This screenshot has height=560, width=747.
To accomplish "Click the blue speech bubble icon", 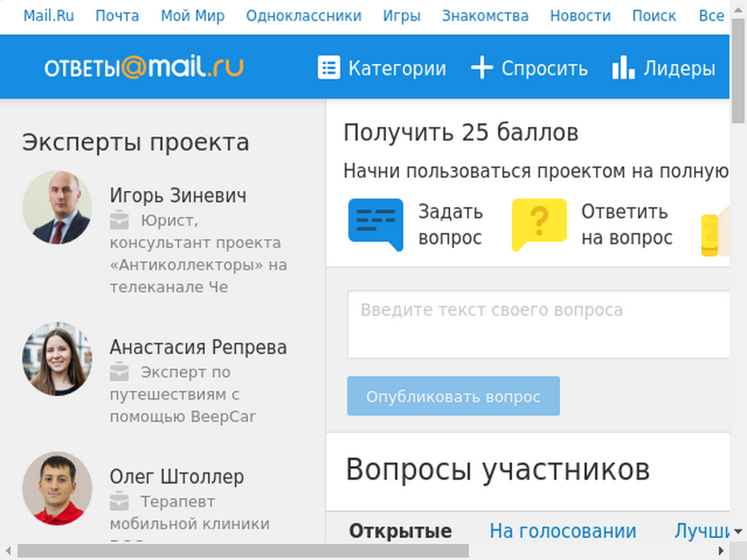I will click(x=376, y=225).
